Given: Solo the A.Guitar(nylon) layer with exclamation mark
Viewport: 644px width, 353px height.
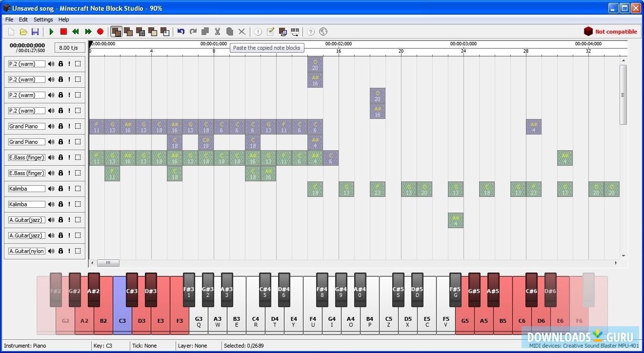Looking at the screenshot, I should [69, 251].
